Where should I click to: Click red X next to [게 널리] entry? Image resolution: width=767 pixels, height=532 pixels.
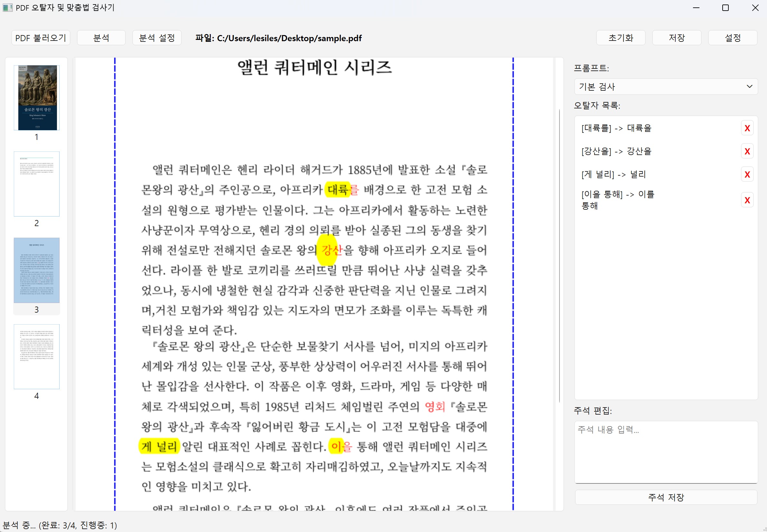pyautogui.click(x=747, y=174)
